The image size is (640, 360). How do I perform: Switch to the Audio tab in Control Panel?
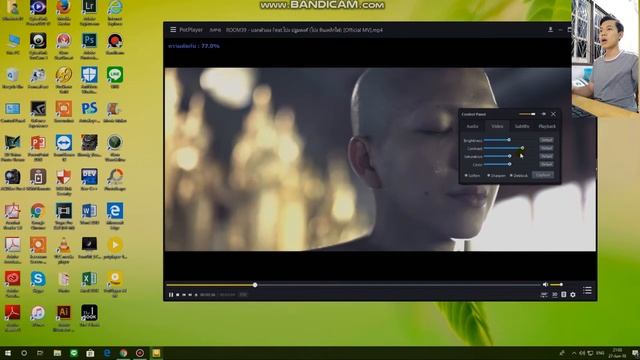click(x=472, y=126)
